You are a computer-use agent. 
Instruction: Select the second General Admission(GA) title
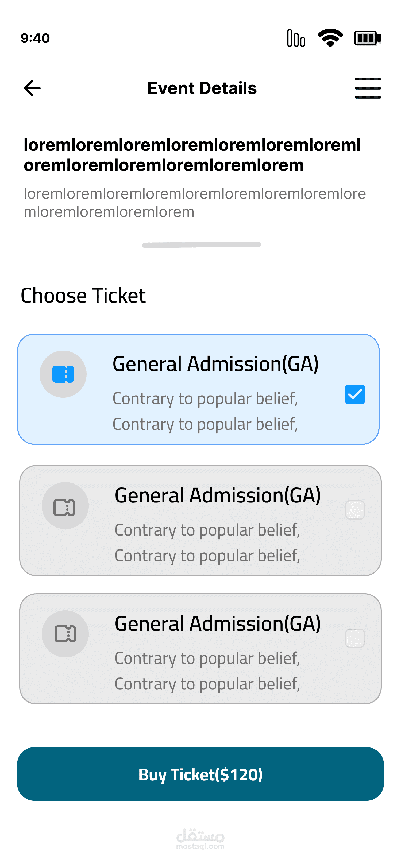(218, 495)
